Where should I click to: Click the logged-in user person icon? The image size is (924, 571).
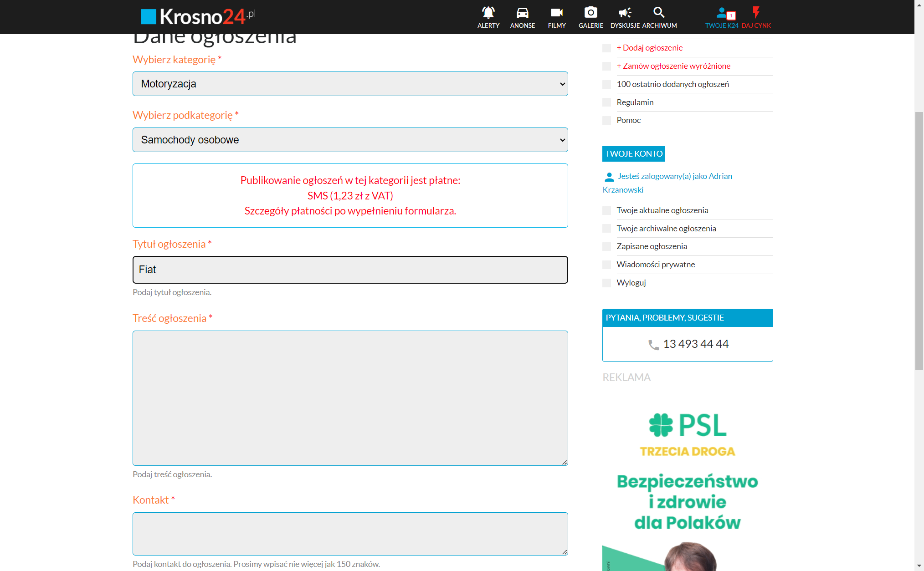[609, 177]
